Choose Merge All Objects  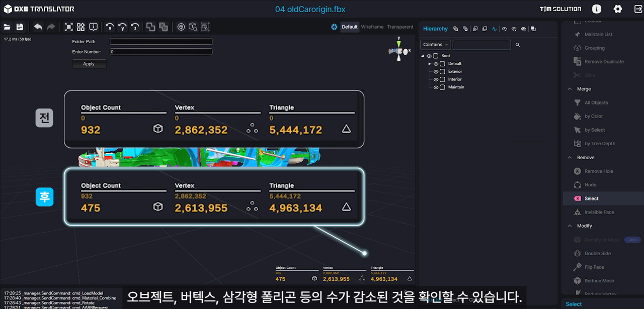tap(596, 102)
